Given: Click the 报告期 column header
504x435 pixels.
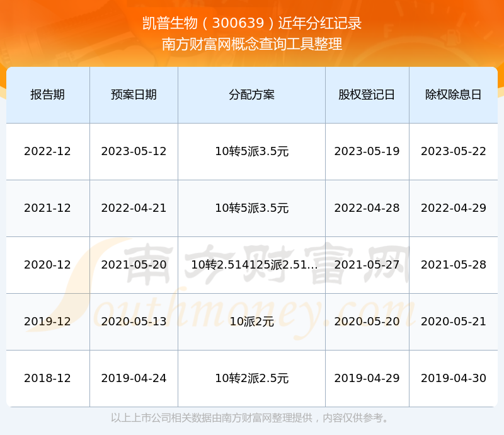Looking at the screenshot, I should pos(48,95).
